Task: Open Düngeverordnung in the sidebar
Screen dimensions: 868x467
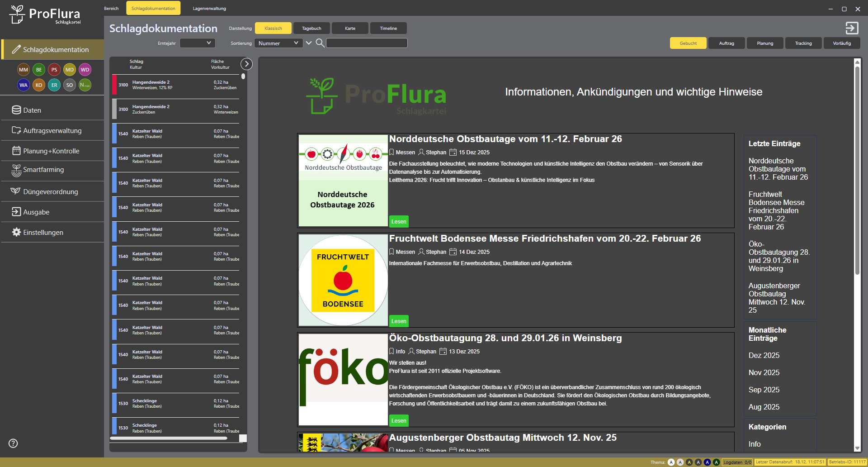Action: click(50, 192)
